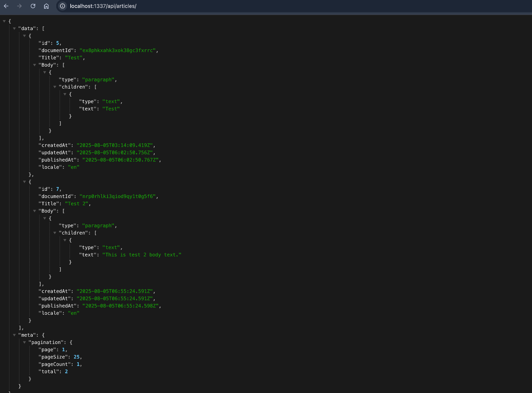Click the text value "This is test 2 body text."
Screen dimensions: 532x393
click(142, 255)
